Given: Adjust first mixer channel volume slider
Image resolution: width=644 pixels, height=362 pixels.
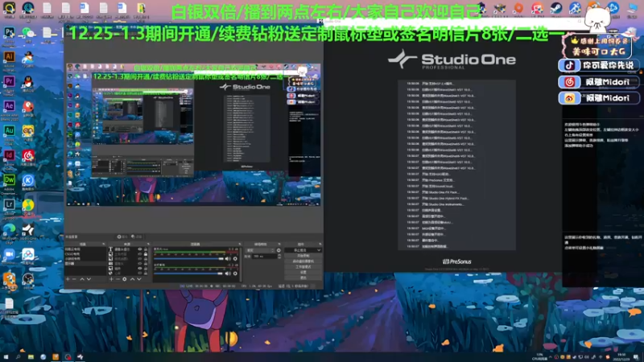Looking at the screenshot, I should [x=188, y=258].
